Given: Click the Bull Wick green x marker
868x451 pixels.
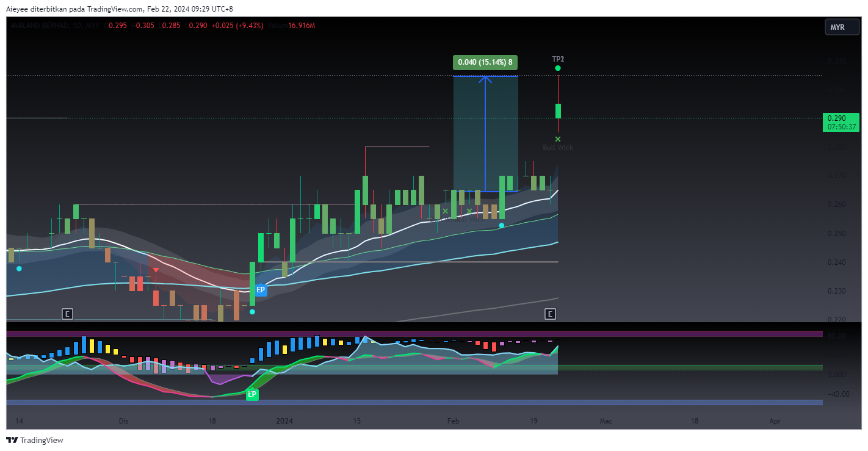Looking at the screenshot, I should click(x=558, y=139).
